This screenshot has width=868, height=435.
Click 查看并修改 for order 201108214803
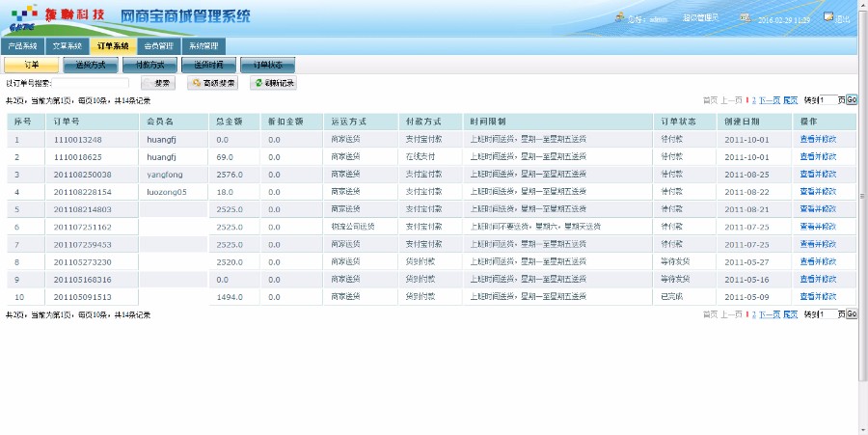pos(818,209)
